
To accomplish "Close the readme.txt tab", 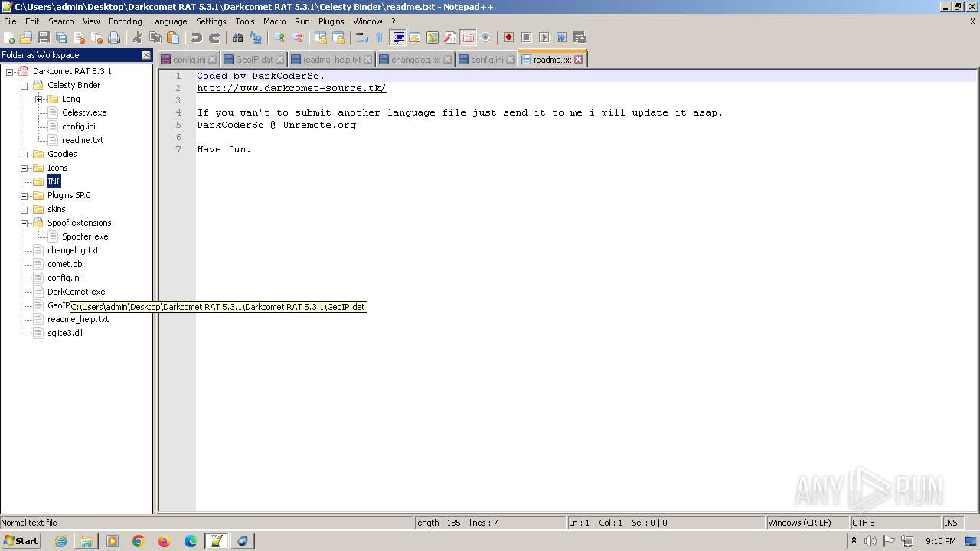I will [x=578, y=59].
